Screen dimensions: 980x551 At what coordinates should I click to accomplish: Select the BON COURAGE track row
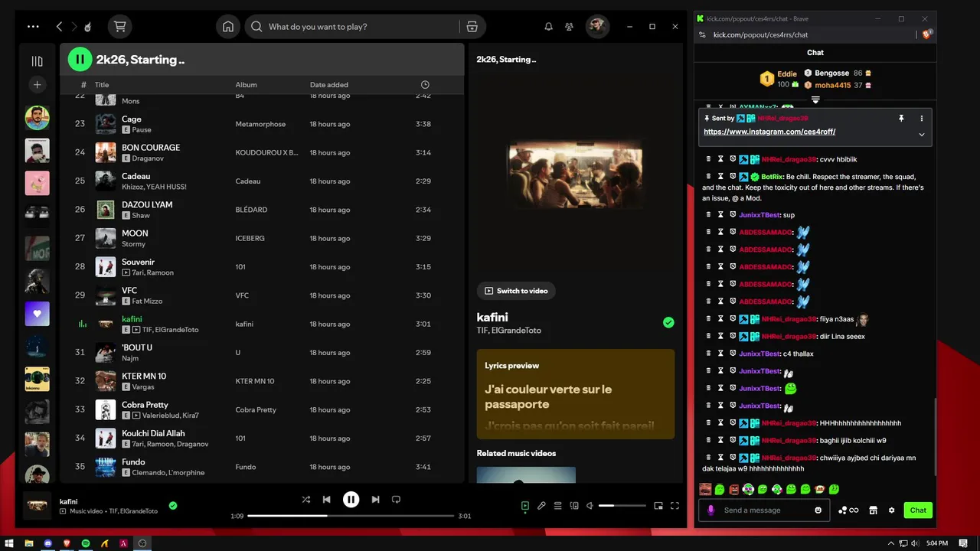pos(262,152)
